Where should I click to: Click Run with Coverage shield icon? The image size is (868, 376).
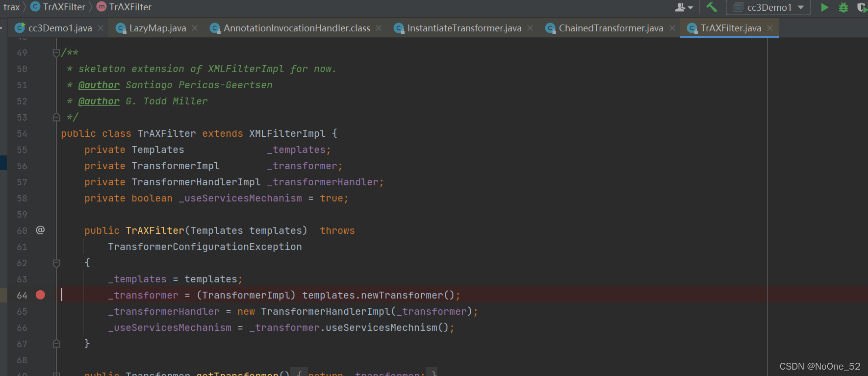[862, 7]
